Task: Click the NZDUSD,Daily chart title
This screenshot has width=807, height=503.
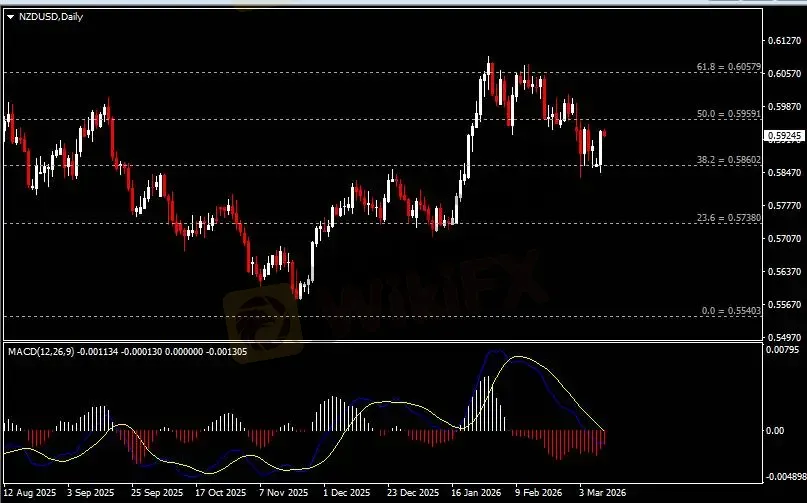Action: 51,17
